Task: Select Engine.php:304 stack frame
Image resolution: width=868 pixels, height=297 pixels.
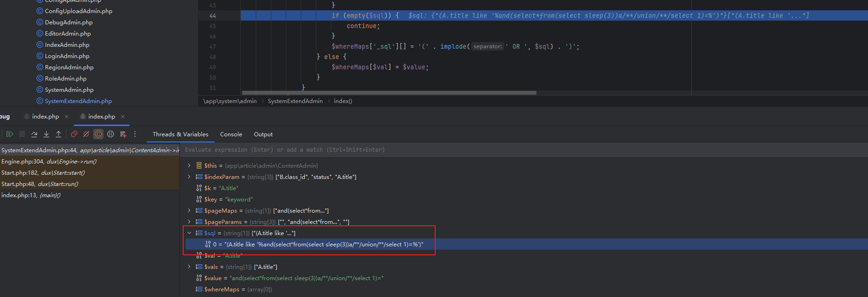Action: click(x=89, y=162)
